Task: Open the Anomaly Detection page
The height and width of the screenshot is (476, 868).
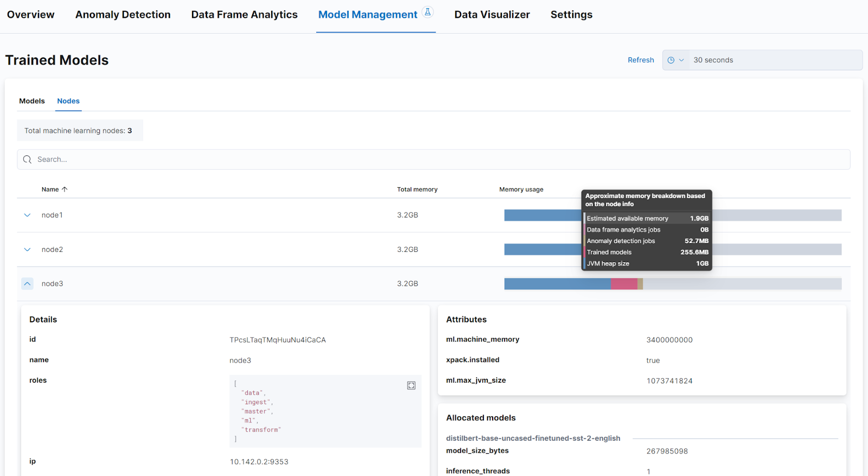Action: click(123, 15)
